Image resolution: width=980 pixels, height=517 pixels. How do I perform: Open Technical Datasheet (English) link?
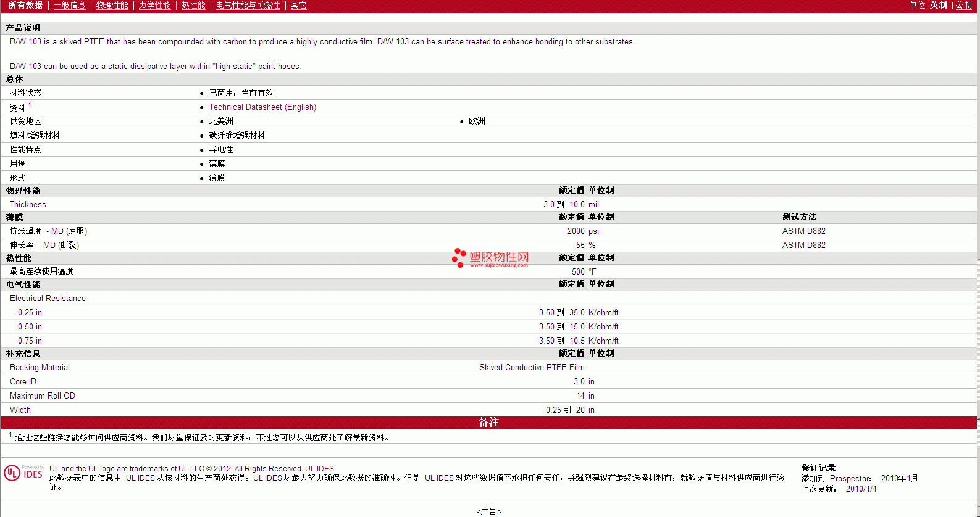[262, 107]
